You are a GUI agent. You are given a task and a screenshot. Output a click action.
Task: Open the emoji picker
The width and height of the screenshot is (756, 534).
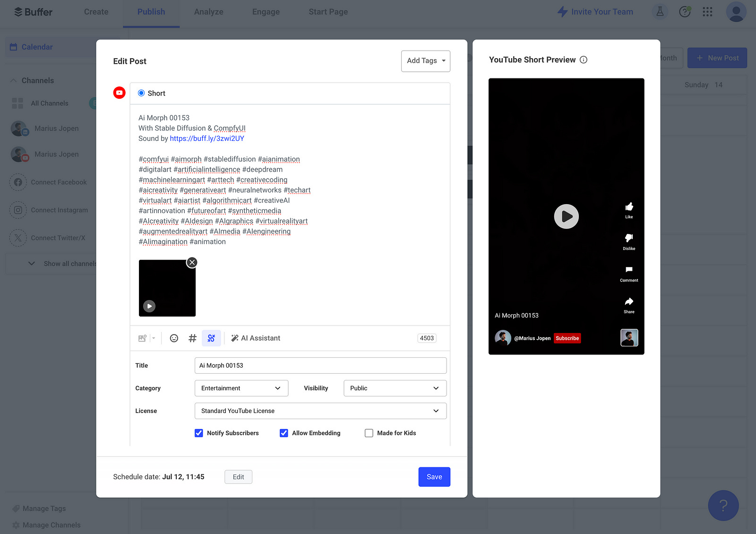click(x=174, y=338)
